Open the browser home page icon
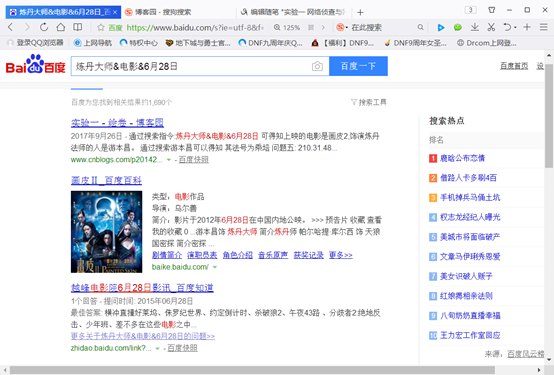 point(61,27)
